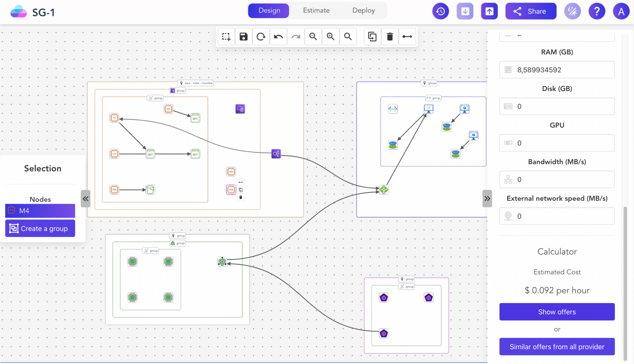Image resolution: width=634 pixels, height=364 pixels.
Task: Click the Show offers button
Action: (x=557, y=312)
